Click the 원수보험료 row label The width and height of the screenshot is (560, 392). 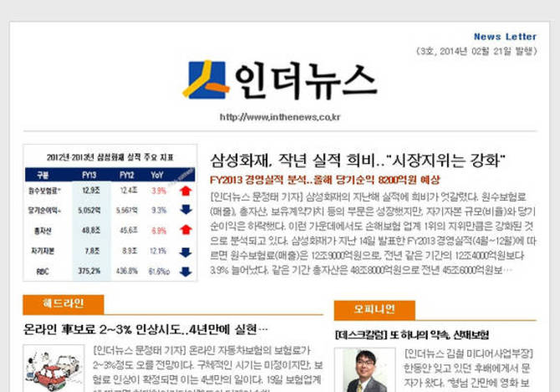44,191
